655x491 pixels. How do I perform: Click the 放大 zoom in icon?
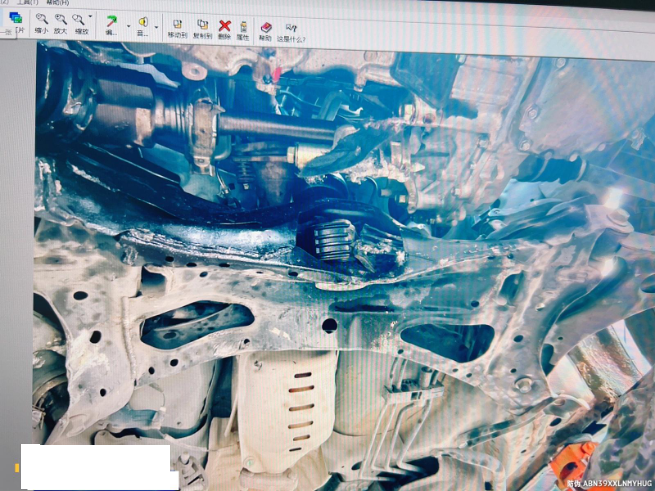pyautogui.click(x=61, y=20)
